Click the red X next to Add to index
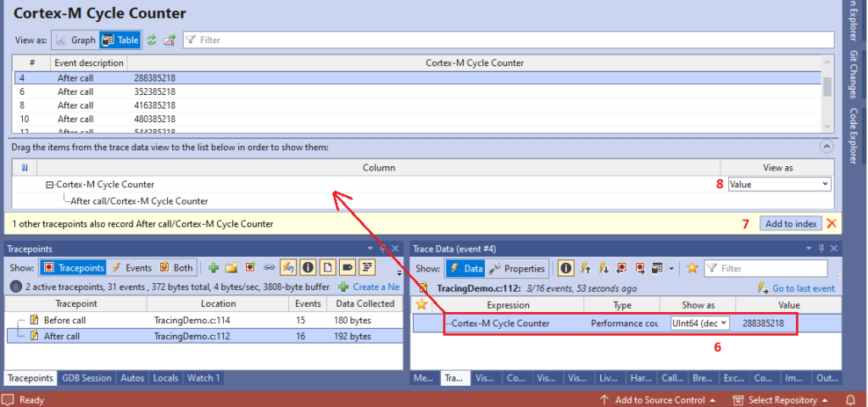 (x=832, y=224)
